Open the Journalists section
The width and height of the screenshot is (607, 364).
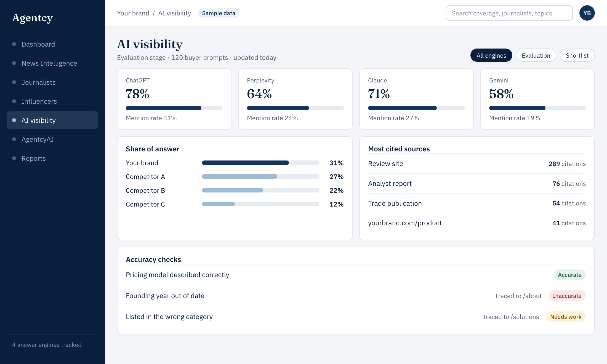(x=52, y=82)
